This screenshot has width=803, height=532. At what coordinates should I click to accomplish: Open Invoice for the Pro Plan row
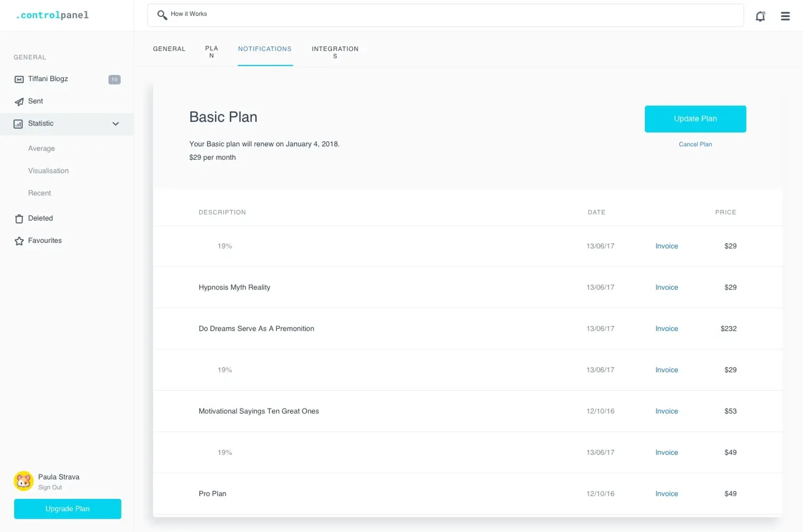[x=666, y=494]
